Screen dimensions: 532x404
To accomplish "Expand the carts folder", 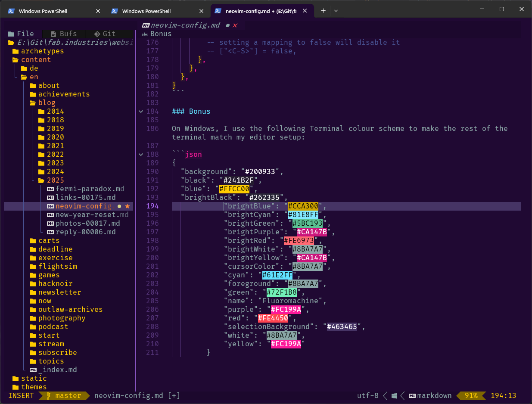I will 44,240.
